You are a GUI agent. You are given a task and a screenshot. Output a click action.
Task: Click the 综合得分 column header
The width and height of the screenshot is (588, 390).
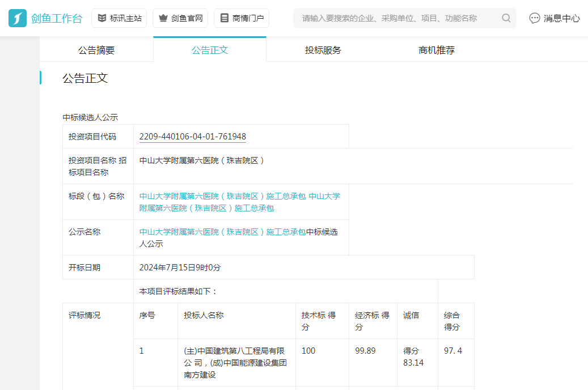[456, 321]
